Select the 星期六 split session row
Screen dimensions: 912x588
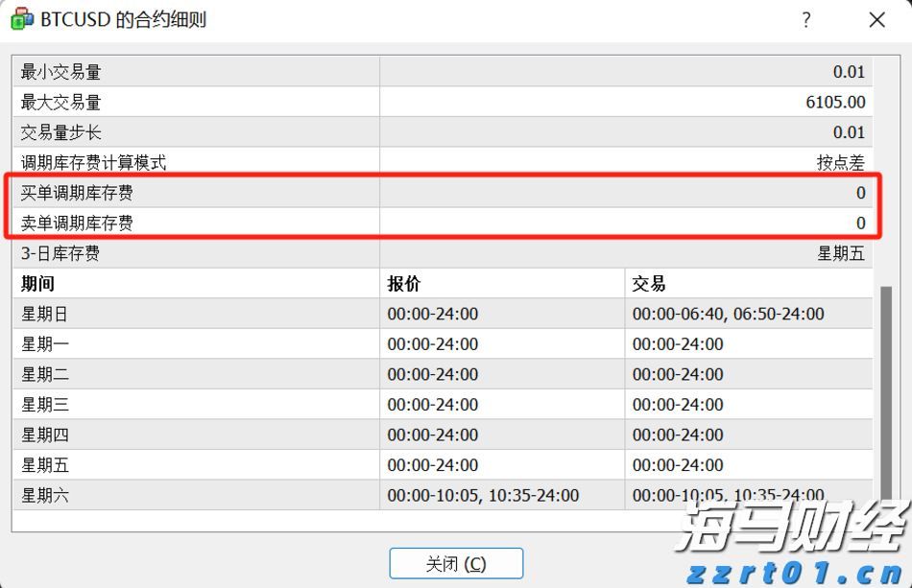click(x=192, y=496)
